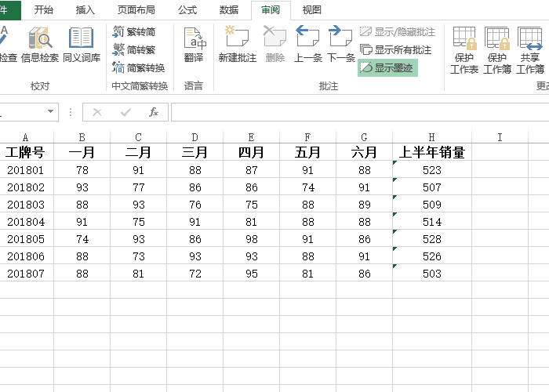Viewport: 549px width, 392px height.
Task: Convert text with 繁转简
Action: [134, 31]
